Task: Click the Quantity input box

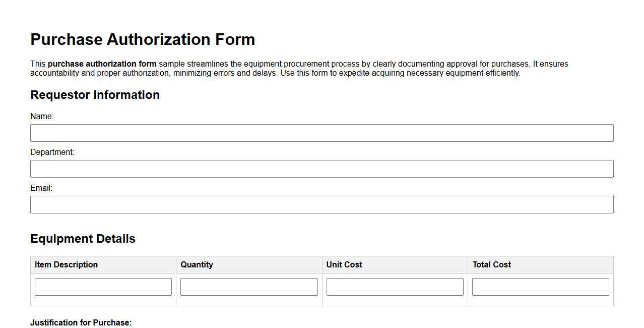Action: coord(249,286)
